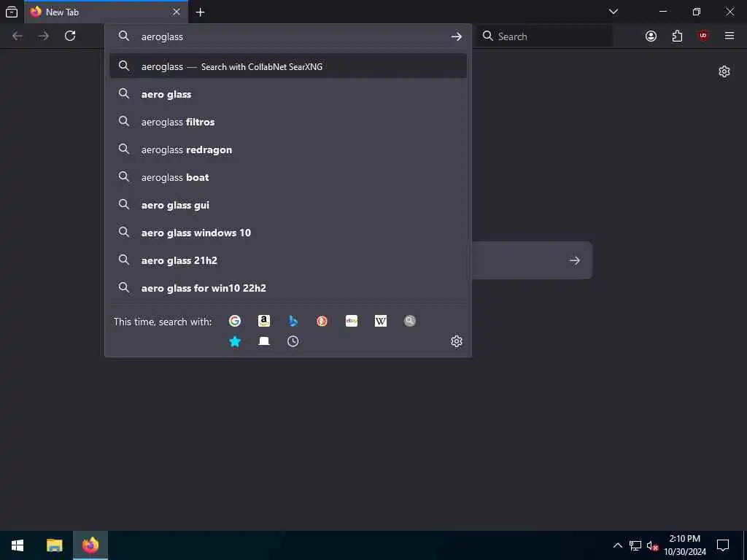
Task: Search this time with Bing icon
Action: pyautogui.click(x=293, y=321)
